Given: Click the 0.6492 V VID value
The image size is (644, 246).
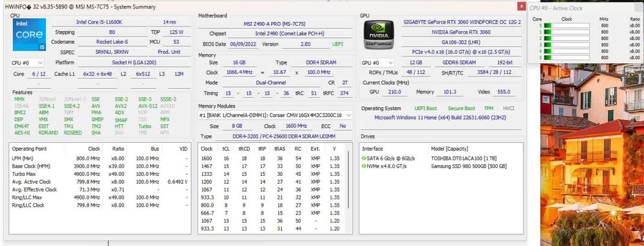Looking at the screenshot, I should [x=178, y=182].
